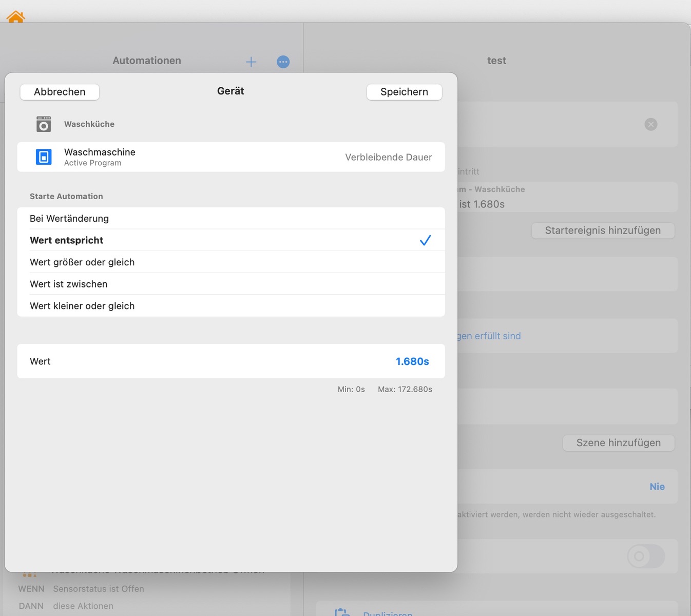Click the Duplizieren clipboard icon
The width and height of the screenshot is (691, 616).
click(x=342, y=612)
